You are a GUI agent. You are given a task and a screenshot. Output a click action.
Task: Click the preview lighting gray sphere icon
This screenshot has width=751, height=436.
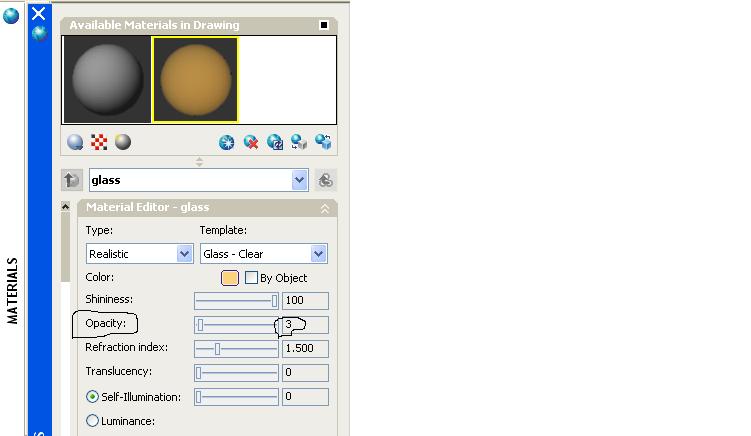123,142
